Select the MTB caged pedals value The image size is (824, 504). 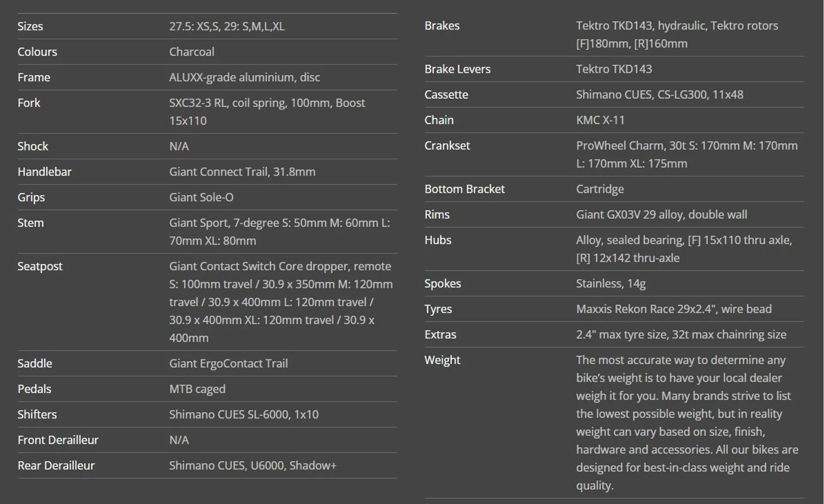[197, 389]
